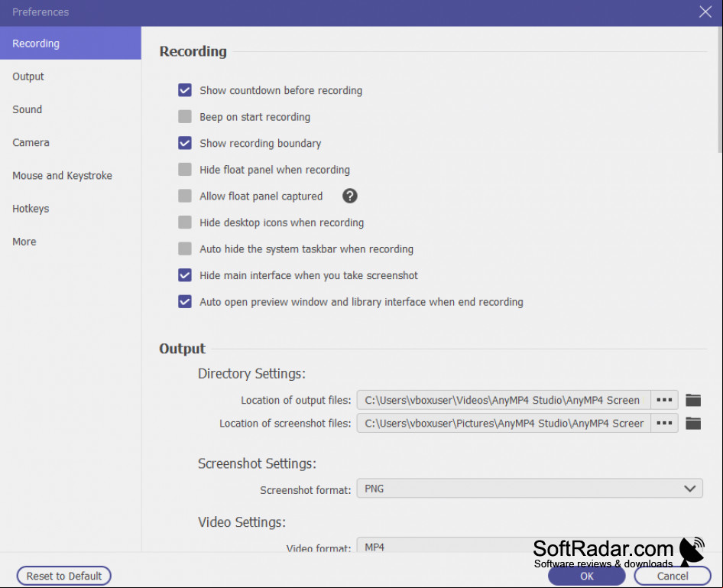Open help for Allow float panel captured
This screenshot has height=588, width=723.
[x=349, y=196]
